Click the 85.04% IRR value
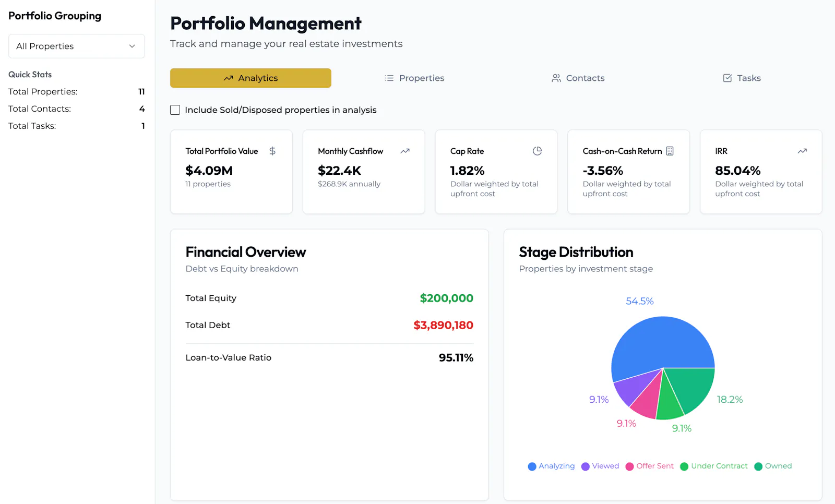835x504 pixels. tap(737, 171)
